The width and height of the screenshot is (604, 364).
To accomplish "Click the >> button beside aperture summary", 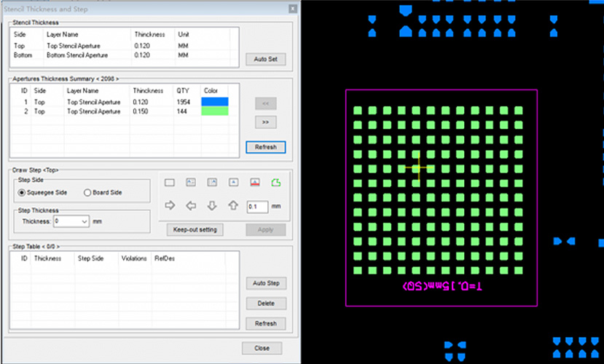I will click(265, 122).
